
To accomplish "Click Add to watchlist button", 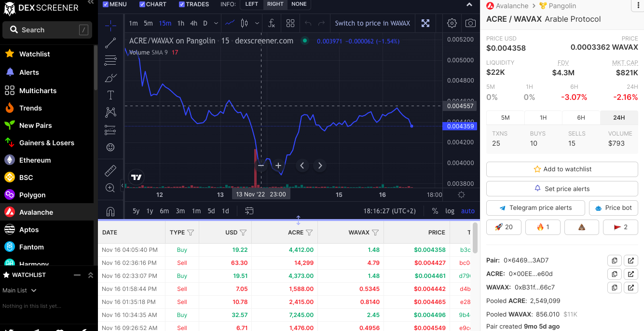I will pos(562,169).
